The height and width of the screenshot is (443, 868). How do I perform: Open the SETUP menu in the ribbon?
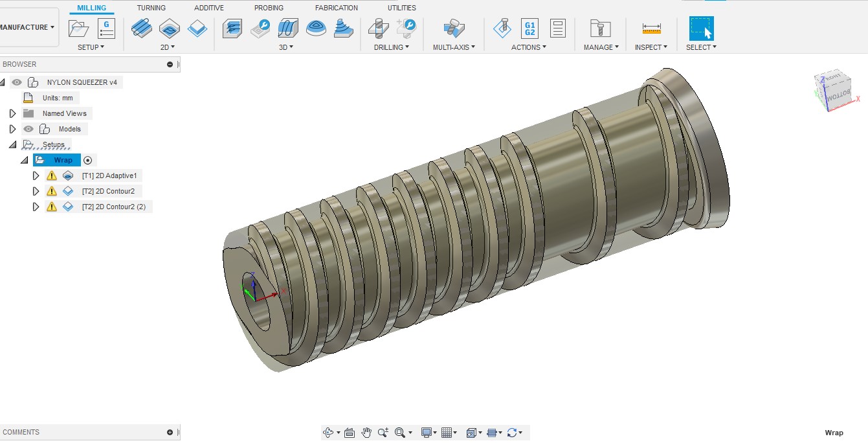point(92,47)
